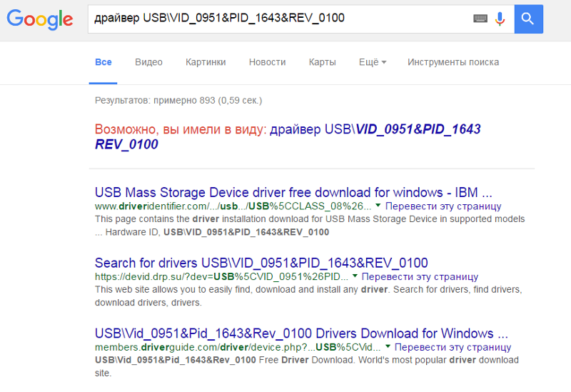Click the 'Возможно, вы имели в виду:' label
Image resolution: width=571 pixels, height=392 pixels.
[x=181, y=129]
